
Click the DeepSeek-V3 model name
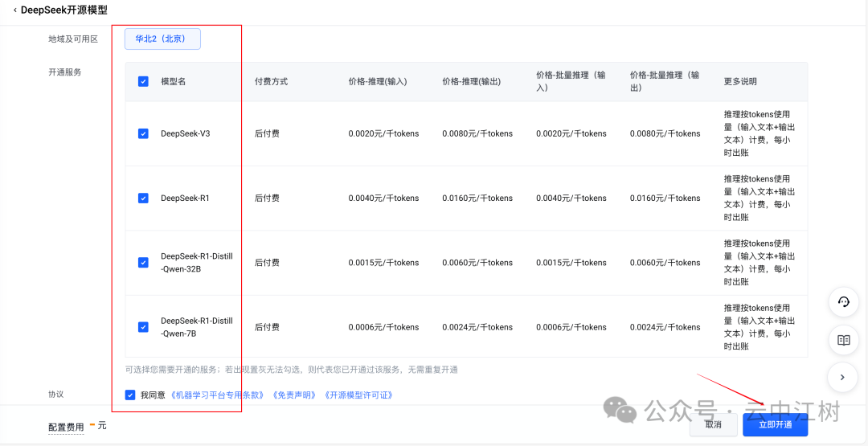pos(185,133)
